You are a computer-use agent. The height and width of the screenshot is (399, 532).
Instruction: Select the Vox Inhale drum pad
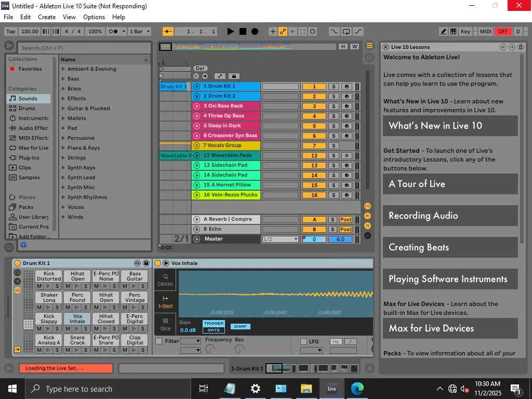(77, 319)
